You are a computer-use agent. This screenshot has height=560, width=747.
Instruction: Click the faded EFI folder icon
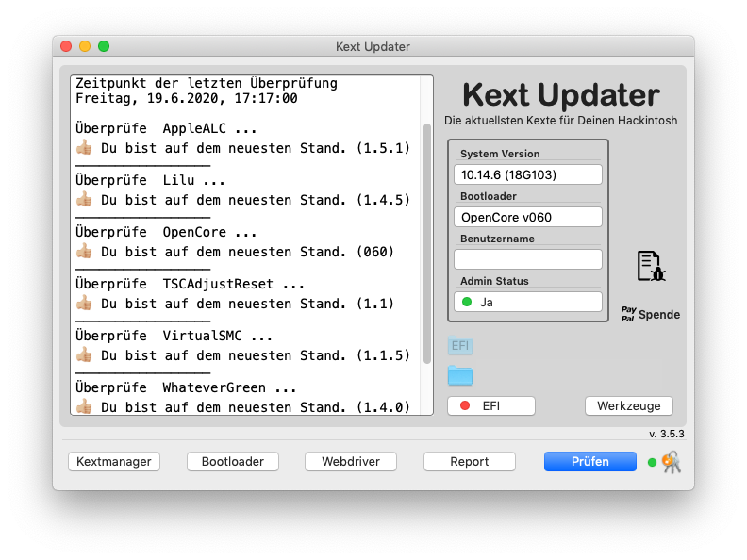click(460, 345)
